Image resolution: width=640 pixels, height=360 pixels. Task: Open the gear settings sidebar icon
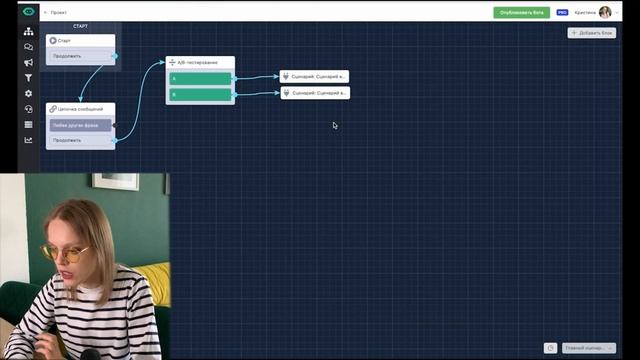(x=29, y=93)
